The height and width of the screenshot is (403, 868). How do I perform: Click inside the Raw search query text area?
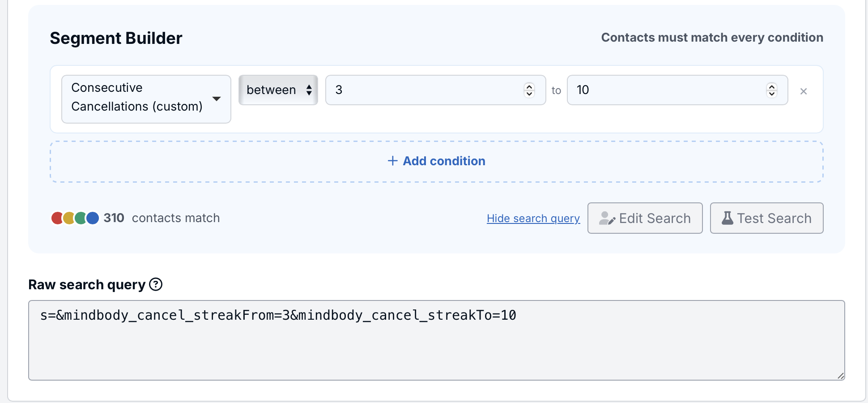point(437,340)
